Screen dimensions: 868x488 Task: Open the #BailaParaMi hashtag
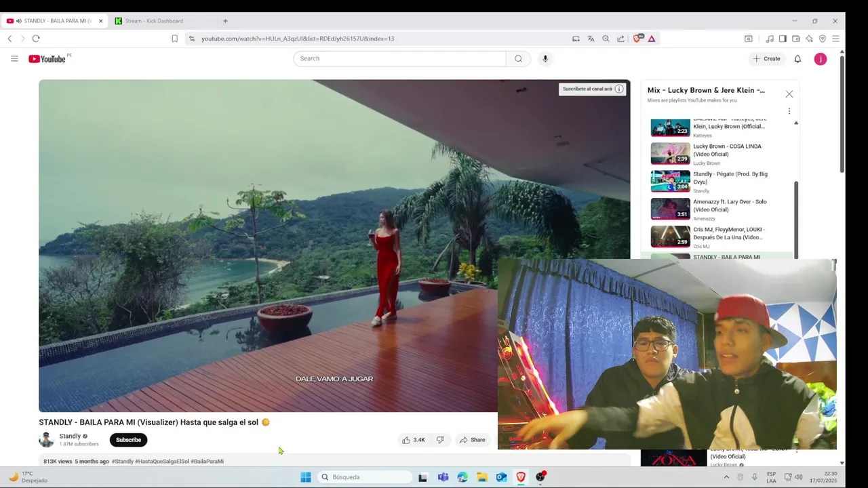207,462
